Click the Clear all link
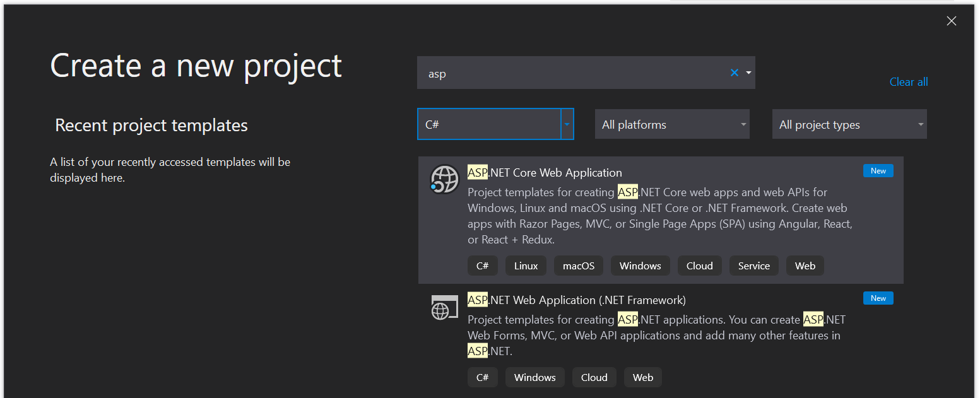Viewport: 980px width, 398px height. [x=909, y=82]
